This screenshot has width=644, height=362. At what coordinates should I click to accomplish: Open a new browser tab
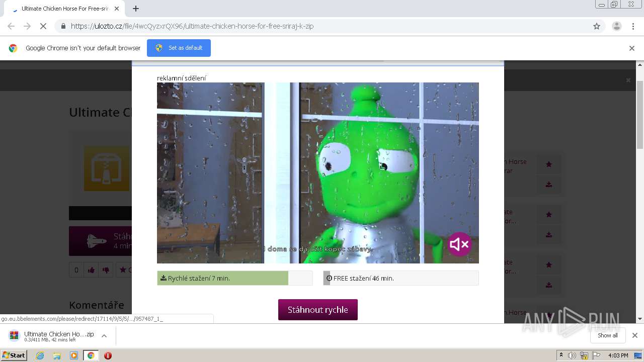(x=136, y=9)
